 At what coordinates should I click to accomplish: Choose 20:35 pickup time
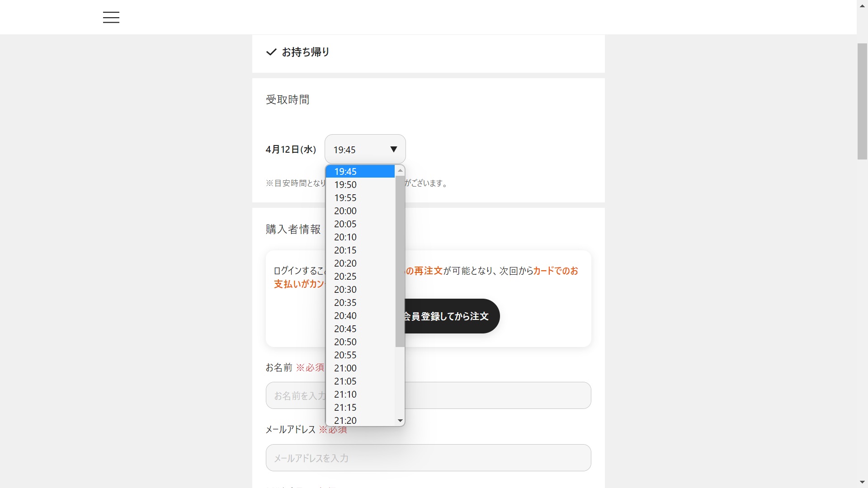360,302
